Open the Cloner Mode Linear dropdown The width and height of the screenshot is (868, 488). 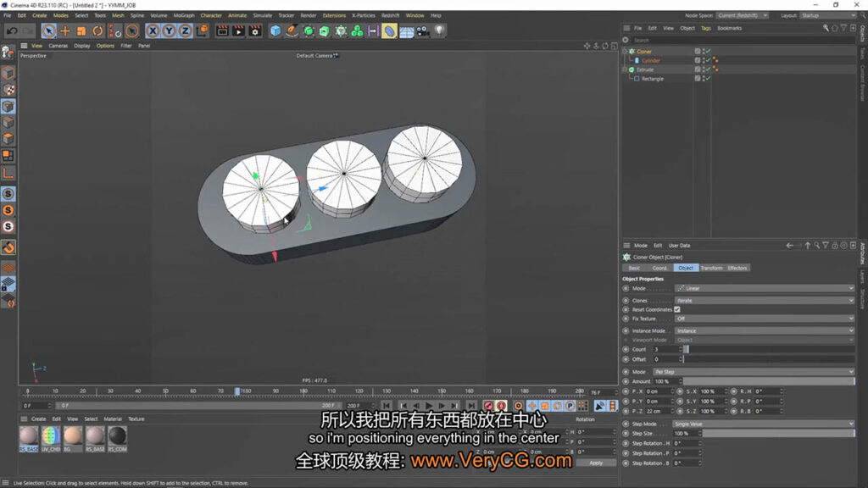coord(765,288)
